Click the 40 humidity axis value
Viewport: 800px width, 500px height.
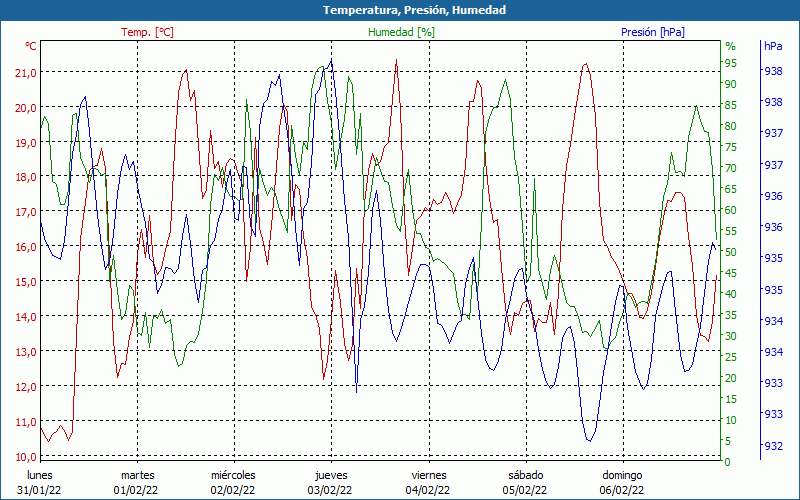(x=731, y=294)
